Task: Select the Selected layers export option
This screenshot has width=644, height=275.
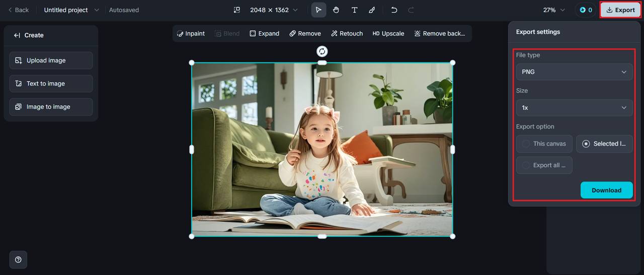Action: 604,144
